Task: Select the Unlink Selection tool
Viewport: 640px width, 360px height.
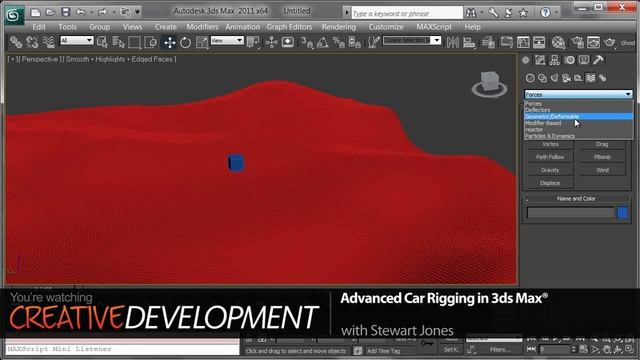Action: [32, 42]
